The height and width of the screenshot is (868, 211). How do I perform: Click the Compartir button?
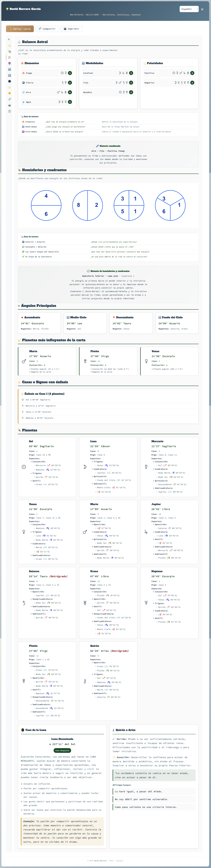pyautogui.click(x=47, y=29)
